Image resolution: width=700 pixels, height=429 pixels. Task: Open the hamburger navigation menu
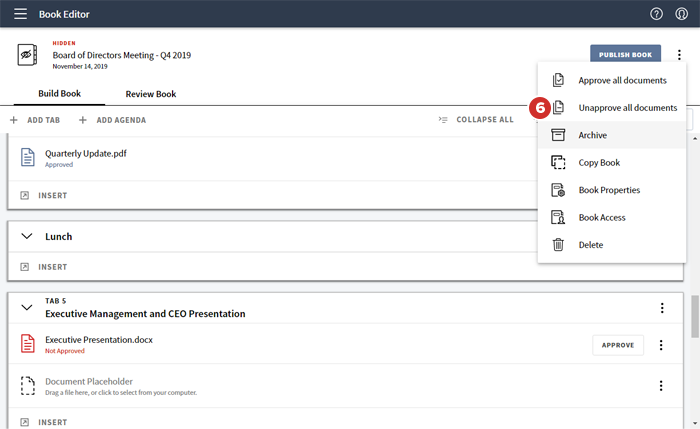point(20,14)
